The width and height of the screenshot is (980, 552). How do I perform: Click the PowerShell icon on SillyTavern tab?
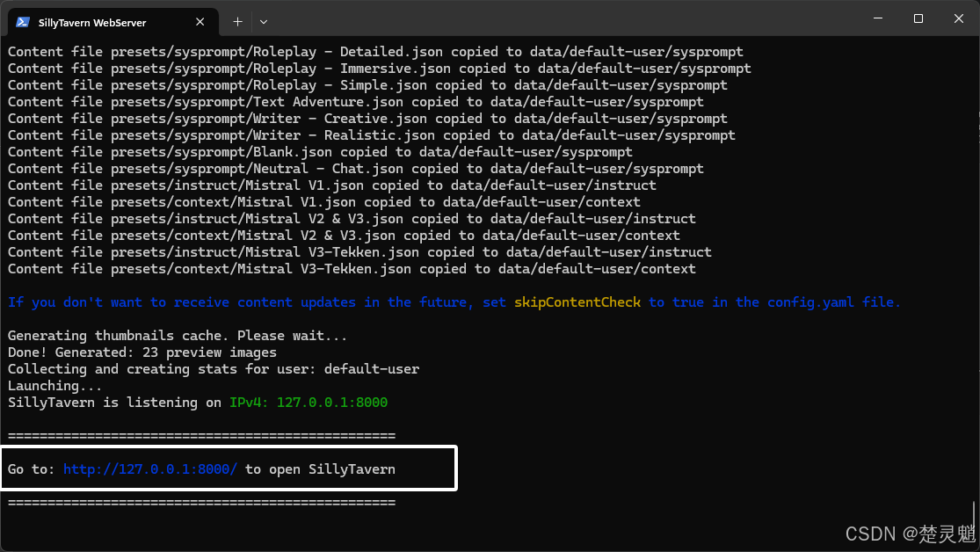[x=23, y=22]
